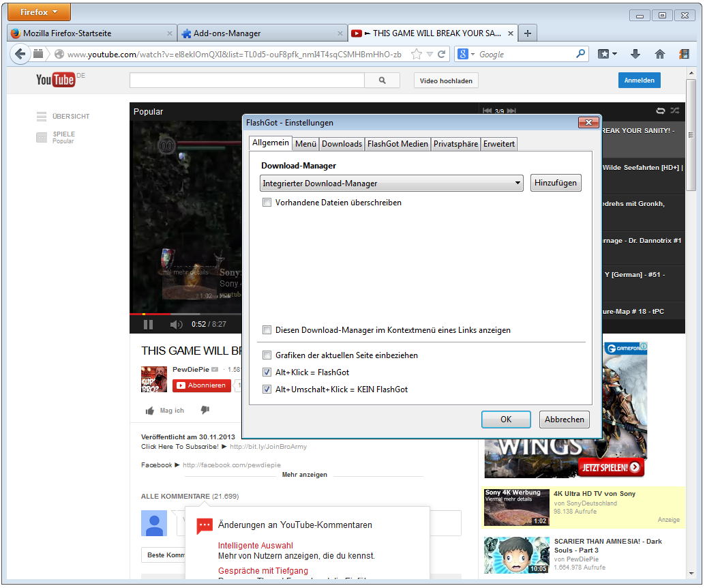Open the Download-Manager combo box
This screenshot has height=588, width=705.
[391, 183]
